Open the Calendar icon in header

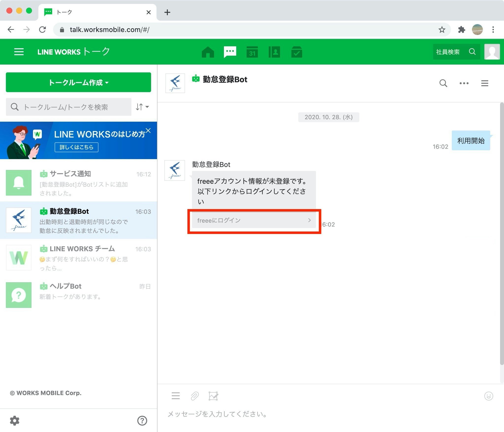coord(252,52)
